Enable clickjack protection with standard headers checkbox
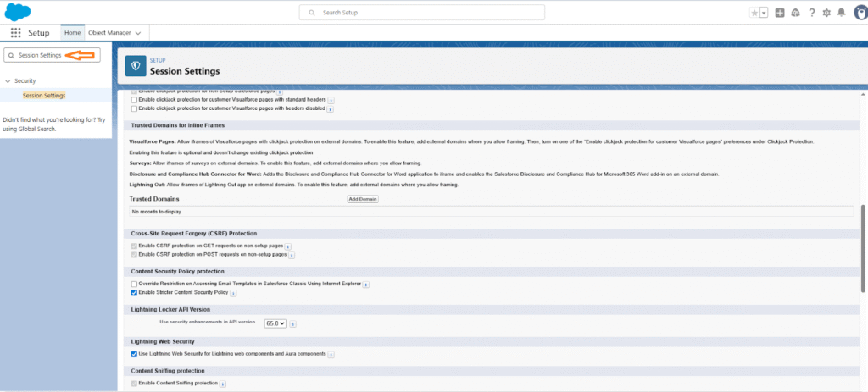Screen dimensions: 868x392 point(134,100)
